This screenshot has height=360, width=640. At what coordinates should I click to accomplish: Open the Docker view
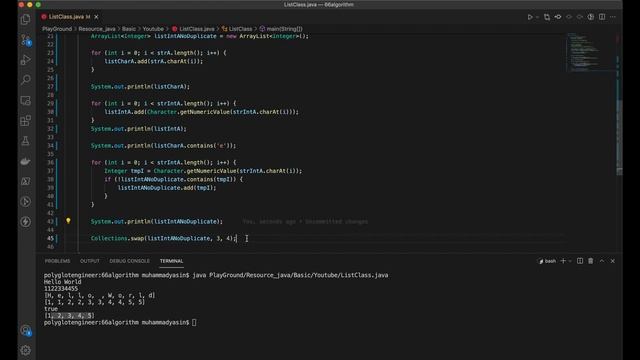tap(26, 161)
